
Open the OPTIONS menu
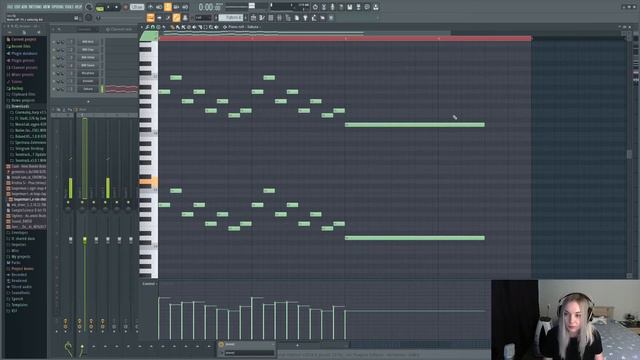click(x=58, y=7)
